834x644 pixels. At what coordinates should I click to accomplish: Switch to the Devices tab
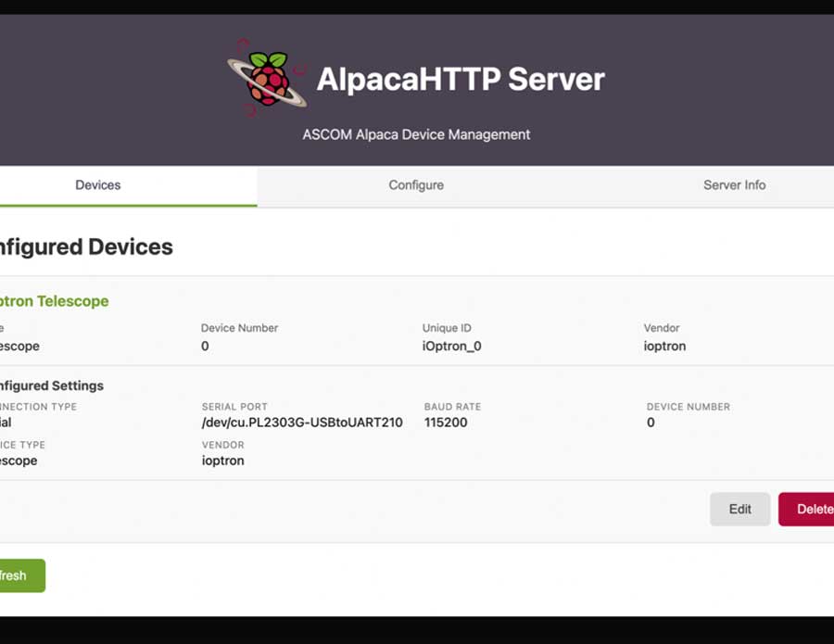coord(98,185)
